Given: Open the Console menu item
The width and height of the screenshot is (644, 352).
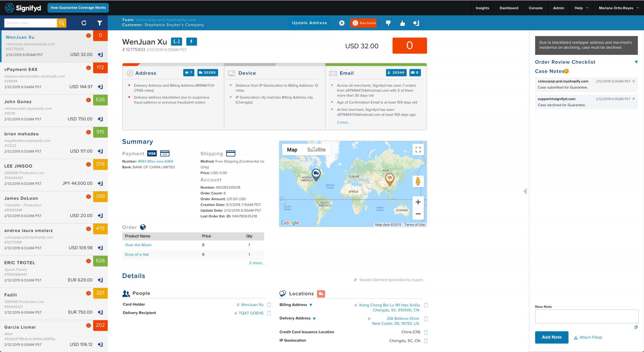Looking at the screenshot, I should coord(536,8).
